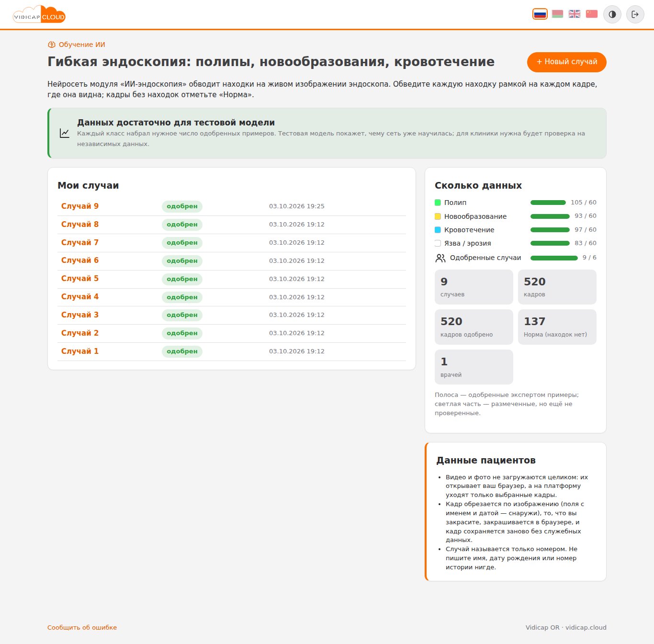
Task: Click the 105 / 60 Полип count
Action: point(584,203)
